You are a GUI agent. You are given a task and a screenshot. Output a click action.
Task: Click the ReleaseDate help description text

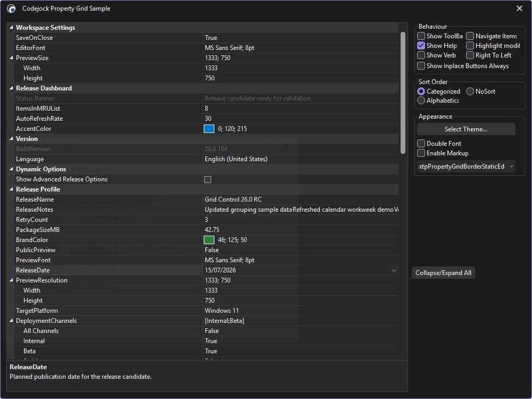[80, 377]
